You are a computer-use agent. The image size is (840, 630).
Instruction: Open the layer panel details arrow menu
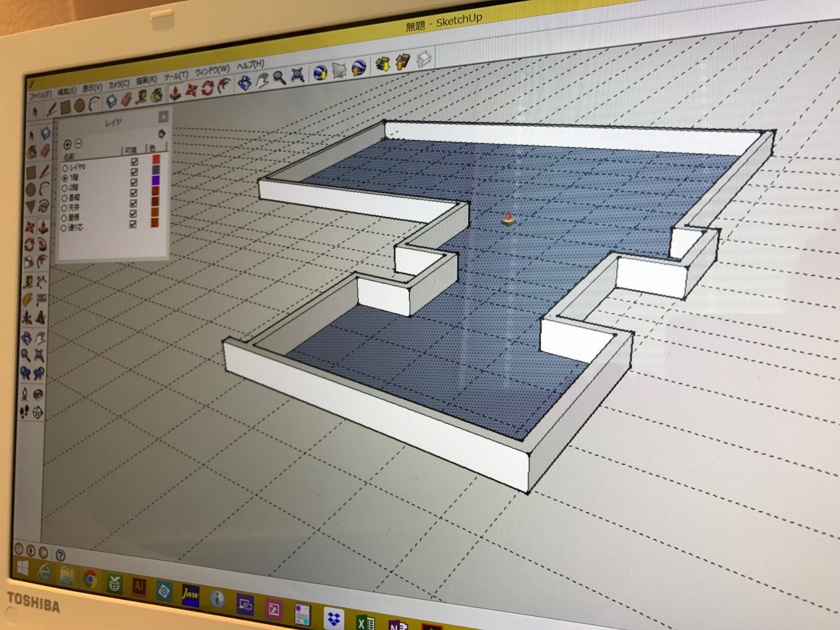pos(161,134)
